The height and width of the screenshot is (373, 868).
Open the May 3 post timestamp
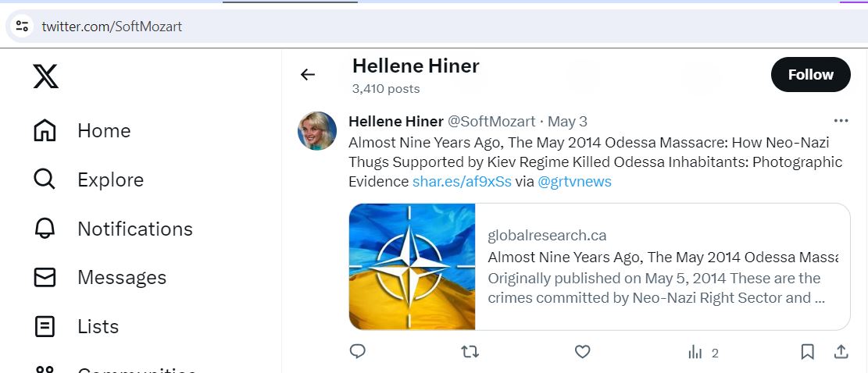567,122
